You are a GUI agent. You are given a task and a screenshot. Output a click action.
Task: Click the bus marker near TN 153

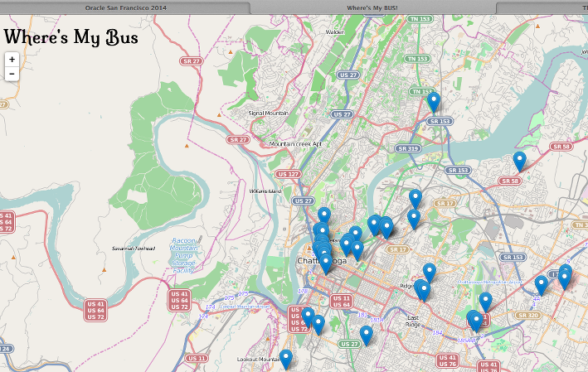pos(434,102)
